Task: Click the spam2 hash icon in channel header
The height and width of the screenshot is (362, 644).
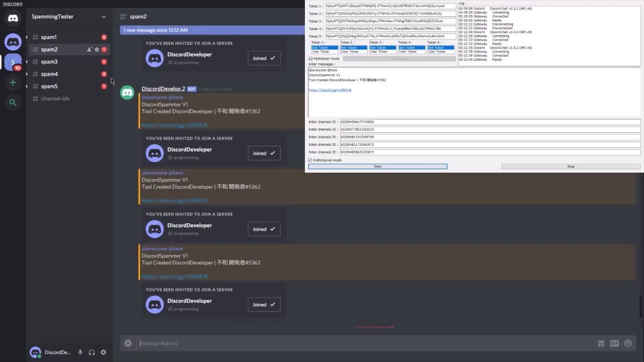Action: coord(123,17)
